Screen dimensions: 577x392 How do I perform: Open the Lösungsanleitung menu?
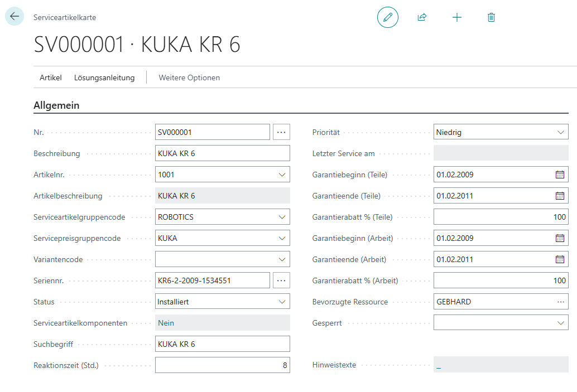tap(104, 78)
